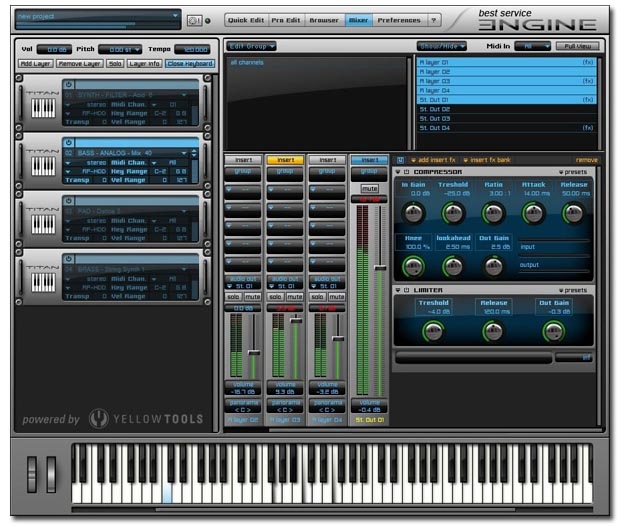Open the add insert fx menu
Viewport: 620px width, 526px height.
433,160
